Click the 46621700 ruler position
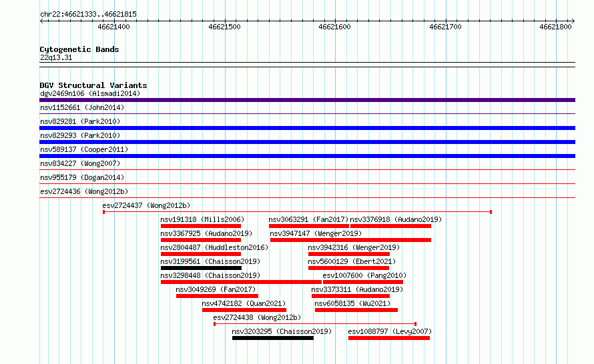The height and width of the screenshot is (364, 594). click(445, 27)
